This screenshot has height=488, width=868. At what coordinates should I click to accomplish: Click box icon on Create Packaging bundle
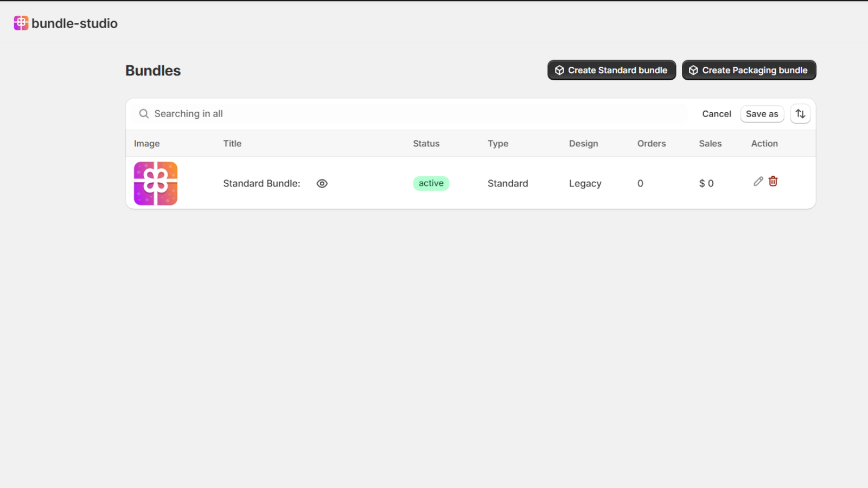pos(693,70)
